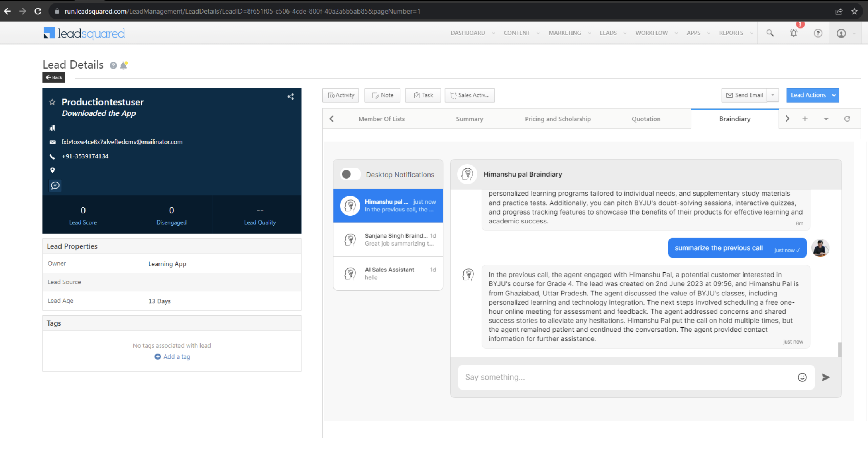The height and width of the screenshot is (450, 868).
Task: Open the search magnifier in the top navigation
Action: tap(770, 33)
